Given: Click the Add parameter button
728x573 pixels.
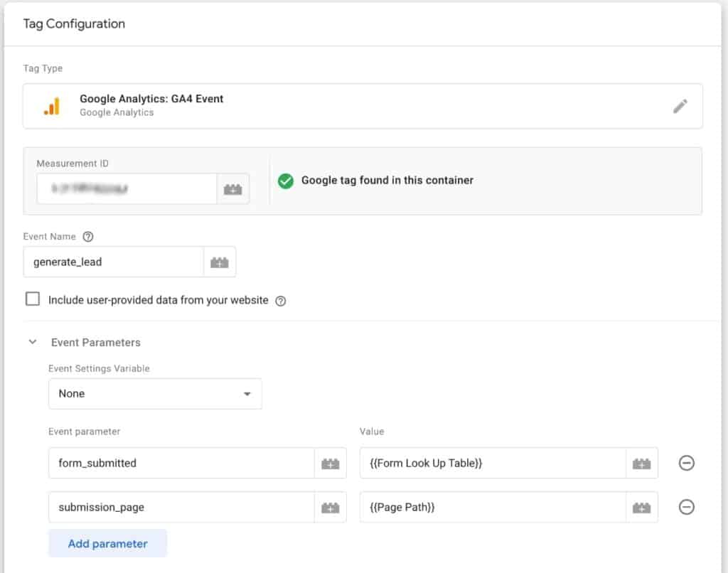Looking at the screenshot, I should 108,544.
